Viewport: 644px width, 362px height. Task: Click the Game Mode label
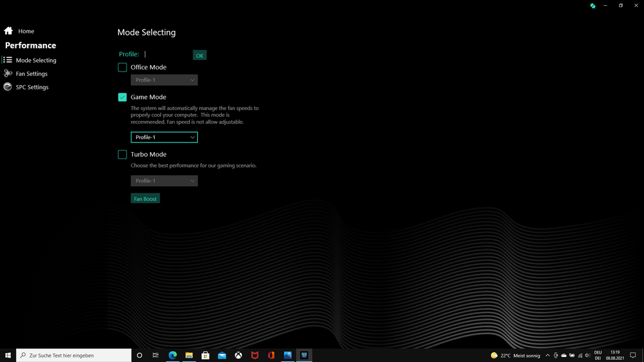[148, 97]
